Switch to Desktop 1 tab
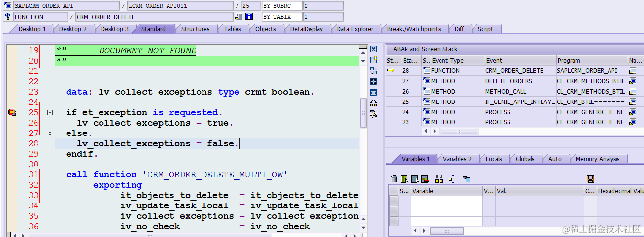This screenshot has width=644, height=237. tap(33, 29)
